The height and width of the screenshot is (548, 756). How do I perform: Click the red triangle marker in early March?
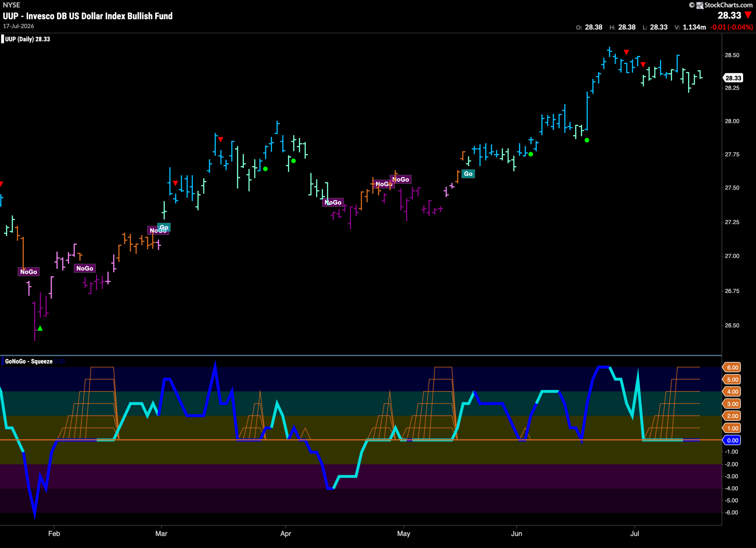point(175,183)
